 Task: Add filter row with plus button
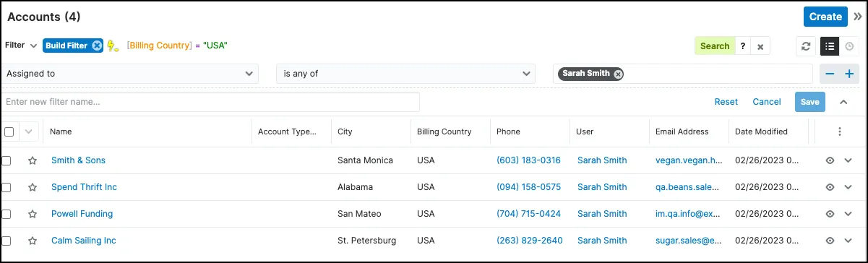(848, 74)
